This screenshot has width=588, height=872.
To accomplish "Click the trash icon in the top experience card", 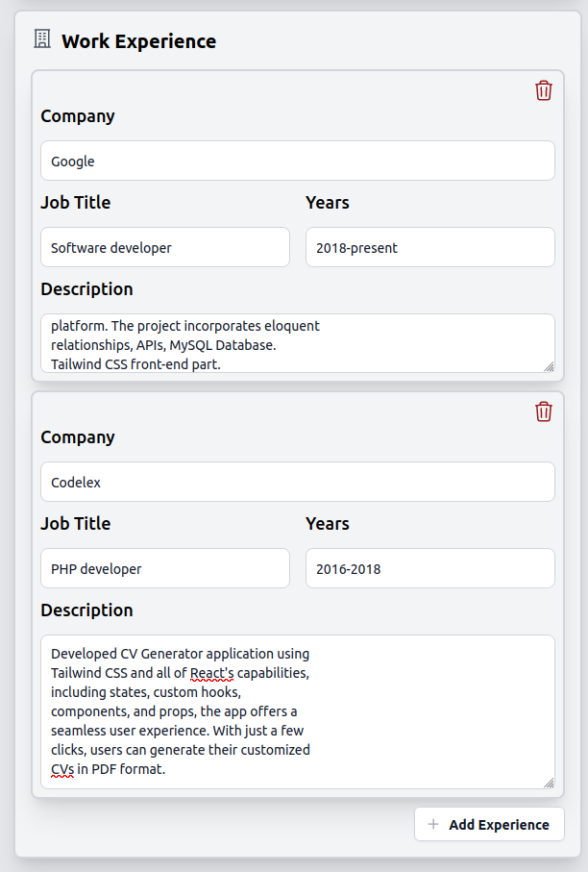I will (544, 90).
